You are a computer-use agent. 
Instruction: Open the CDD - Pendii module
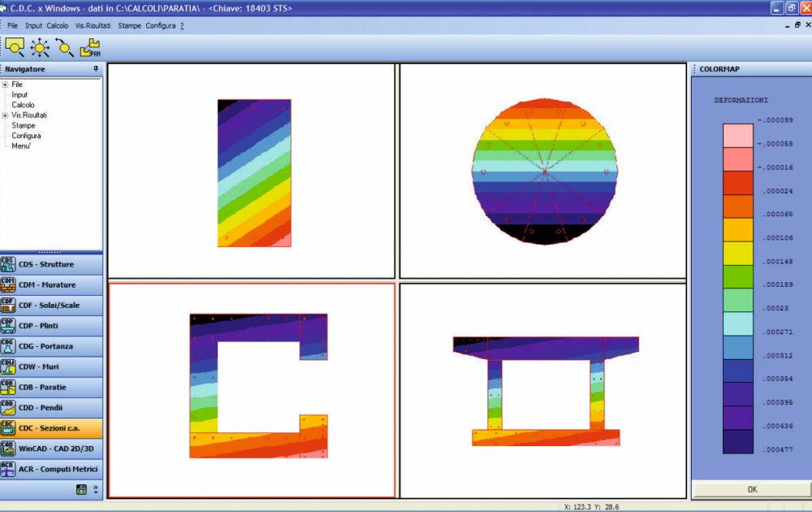51,408
